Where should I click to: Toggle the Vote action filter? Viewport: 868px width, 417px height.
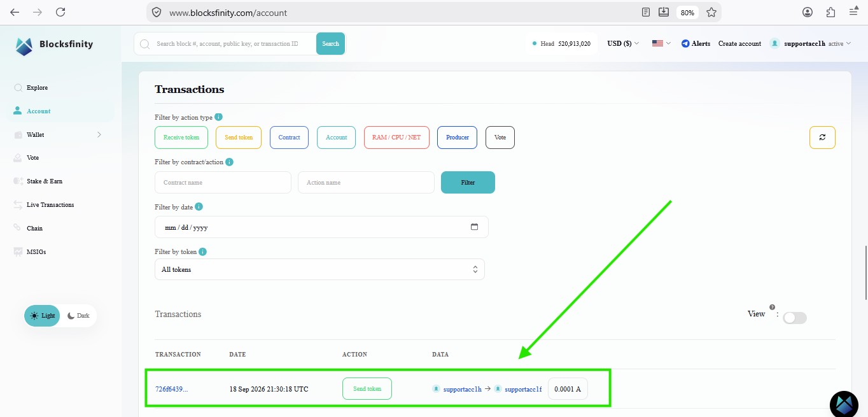click(x=500, y=138)
